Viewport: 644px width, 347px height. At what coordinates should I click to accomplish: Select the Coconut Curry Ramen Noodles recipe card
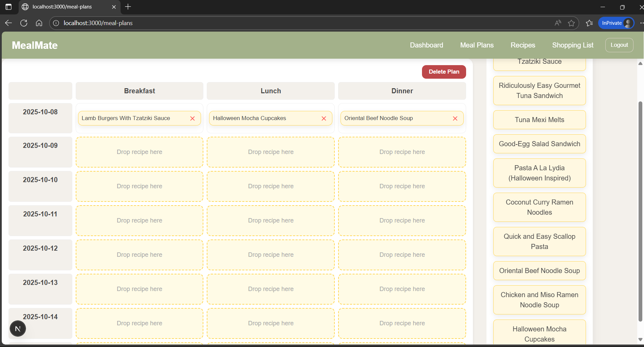(539, 207)
